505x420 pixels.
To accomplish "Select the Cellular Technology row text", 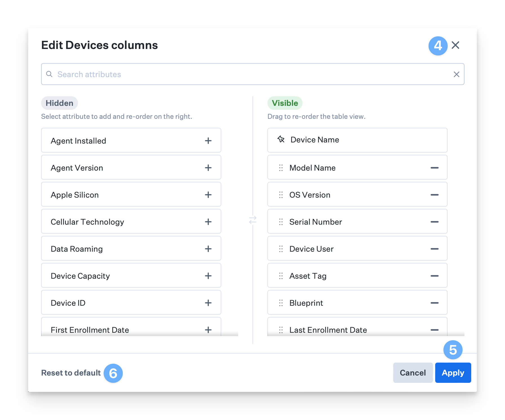I will tap(87, 222).
